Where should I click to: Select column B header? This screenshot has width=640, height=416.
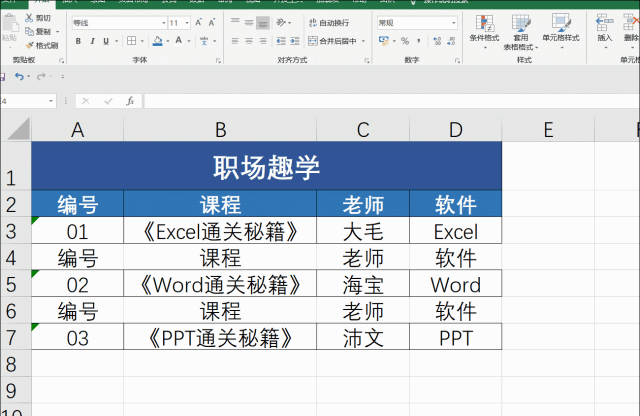(220, 130)
